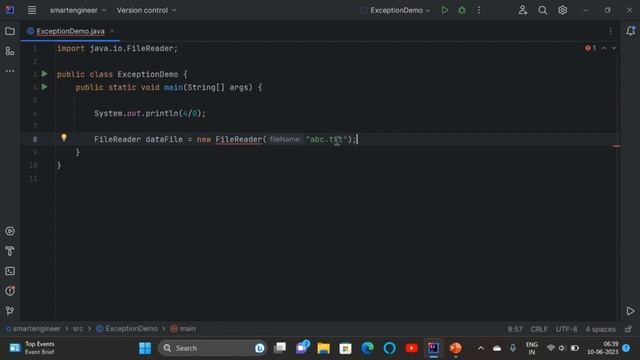This screenshot has width=640, height=360.
Task: Open more run actions menu
Action: click(x=479, y=10)
